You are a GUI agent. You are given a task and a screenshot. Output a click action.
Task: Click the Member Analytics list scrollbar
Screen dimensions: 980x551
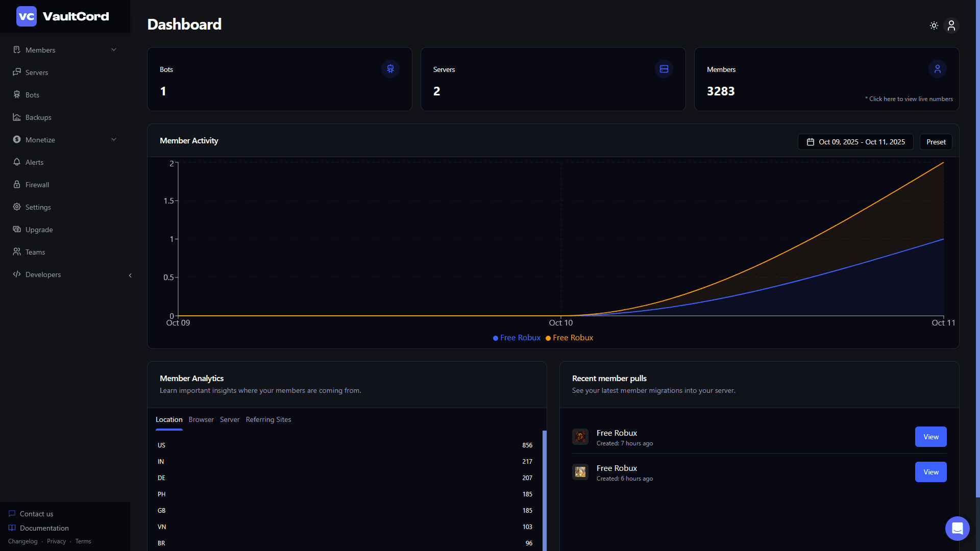545,491
